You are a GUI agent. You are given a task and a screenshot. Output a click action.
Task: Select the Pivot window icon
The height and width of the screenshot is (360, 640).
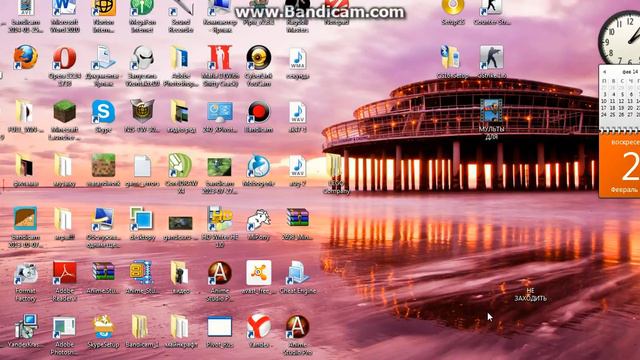(220, 327)
